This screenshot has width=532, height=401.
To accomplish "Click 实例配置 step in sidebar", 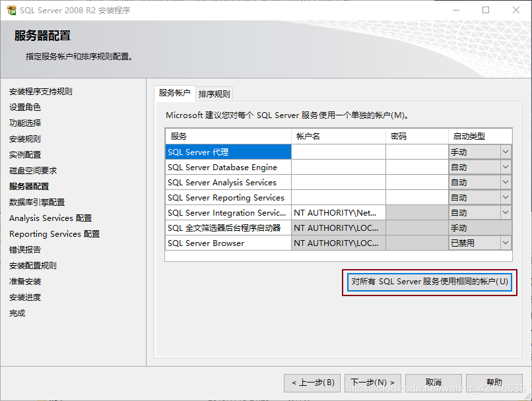I will (25, 154).
